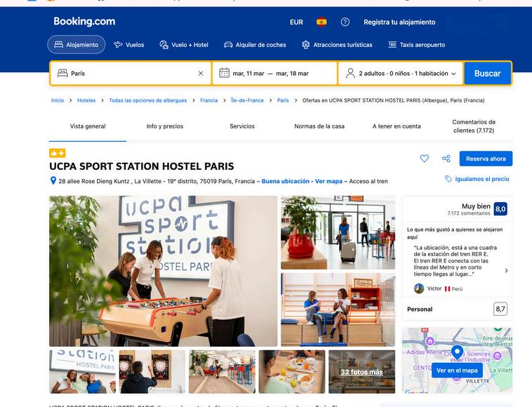
Task: Switch to Info y precios tab
Action: point(165,126)
